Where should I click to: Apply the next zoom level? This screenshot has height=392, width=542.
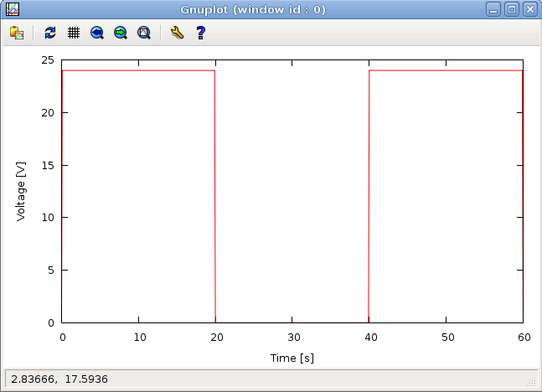(x=121, y=33)
